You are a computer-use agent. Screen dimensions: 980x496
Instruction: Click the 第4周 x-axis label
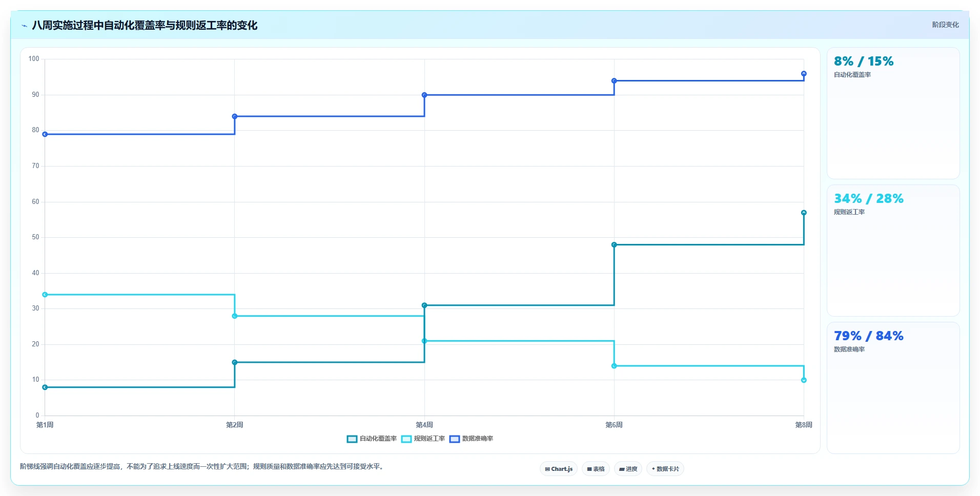coord(424,425)
